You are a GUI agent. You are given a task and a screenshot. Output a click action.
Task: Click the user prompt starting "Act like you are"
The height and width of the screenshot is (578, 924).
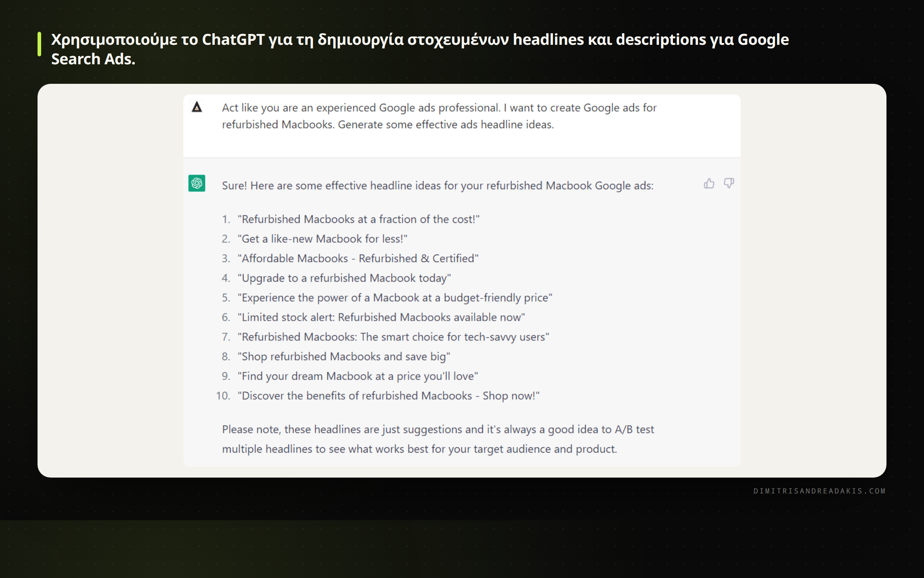(439, 116)
